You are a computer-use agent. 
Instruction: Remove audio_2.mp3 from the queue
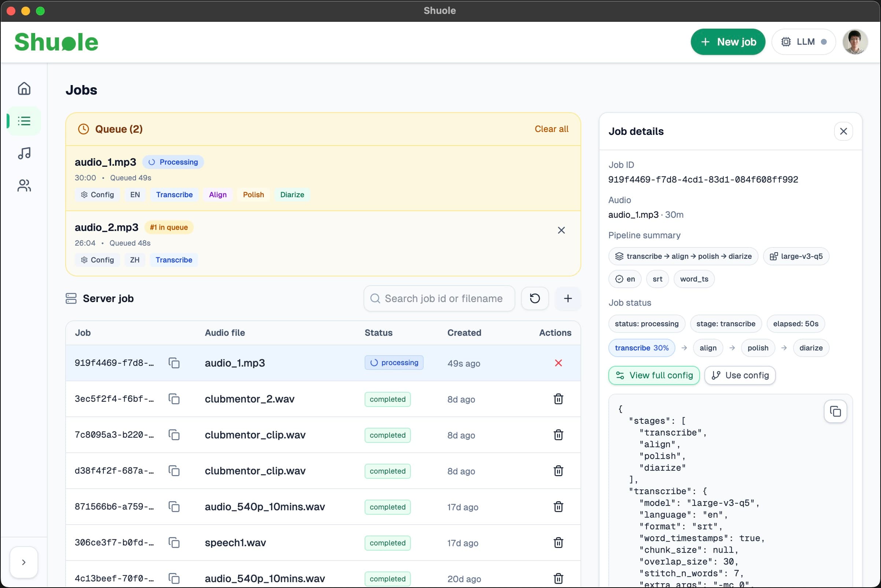[561, 230]
